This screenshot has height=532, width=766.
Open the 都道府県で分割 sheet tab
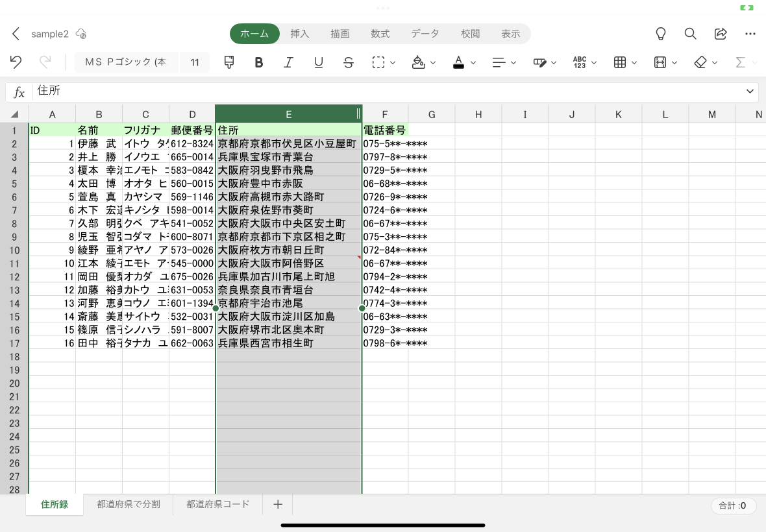click(x=129, y=504)
